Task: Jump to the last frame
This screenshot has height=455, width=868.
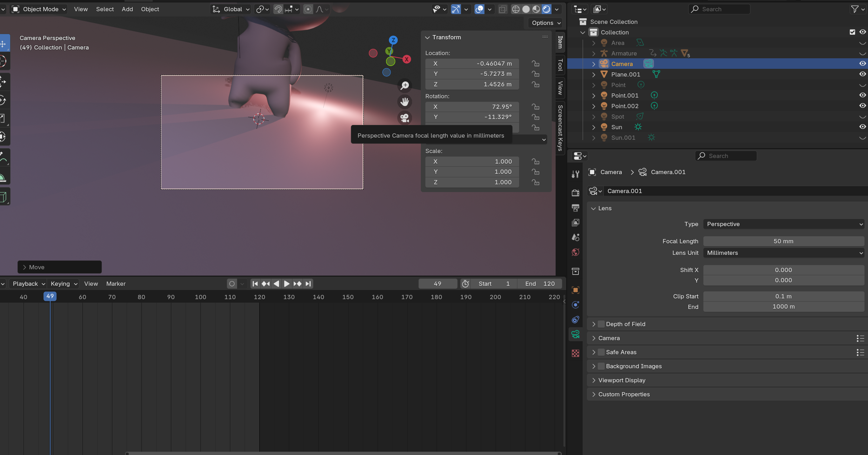Action: [x=308, y=284]
